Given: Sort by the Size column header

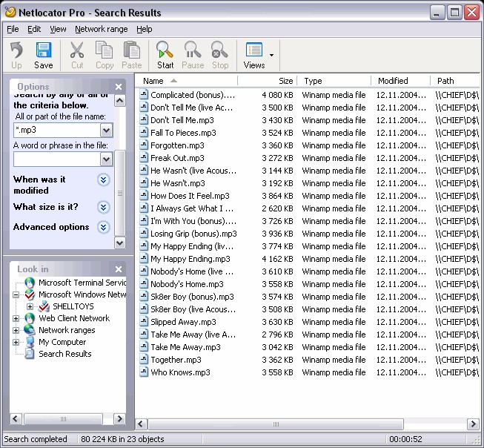Looking at the screenshot, I should coord(268,81).
